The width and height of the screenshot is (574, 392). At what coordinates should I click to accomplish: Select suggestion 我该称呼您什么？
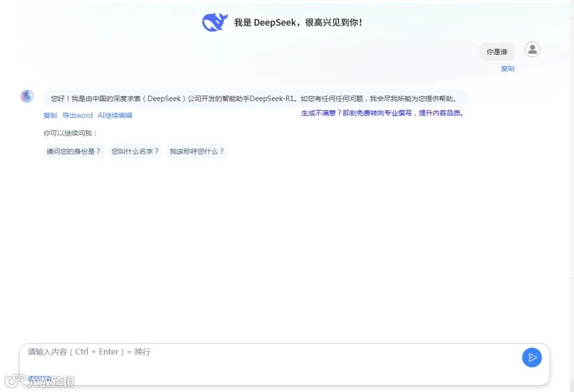tap(197, 151)
